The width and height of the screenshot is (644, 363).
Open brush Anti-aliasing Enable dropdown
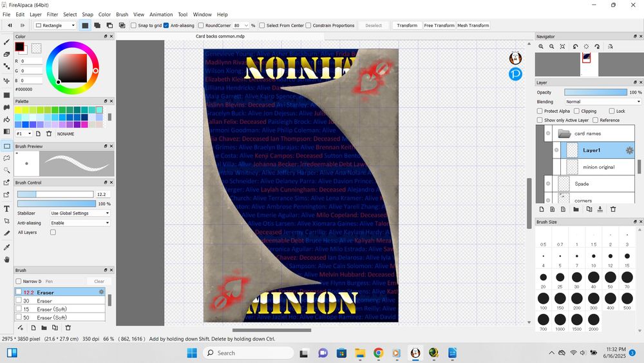(80, 223)
